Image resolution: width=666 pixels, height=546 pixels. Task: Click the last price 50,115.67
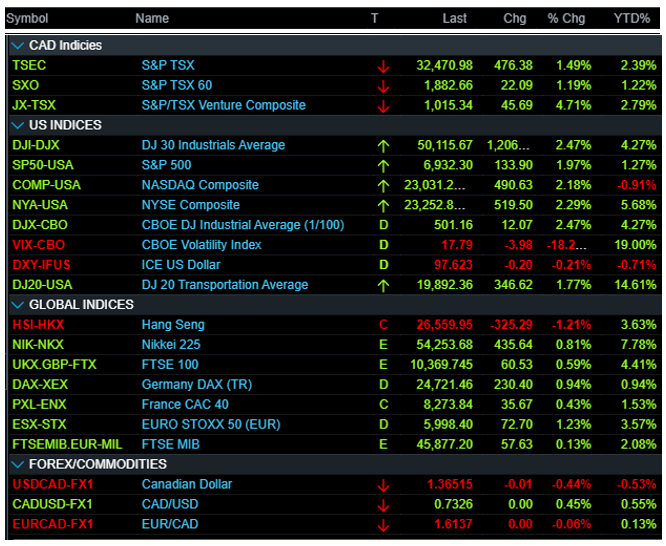pyautogui.click(x=445, y=145)
